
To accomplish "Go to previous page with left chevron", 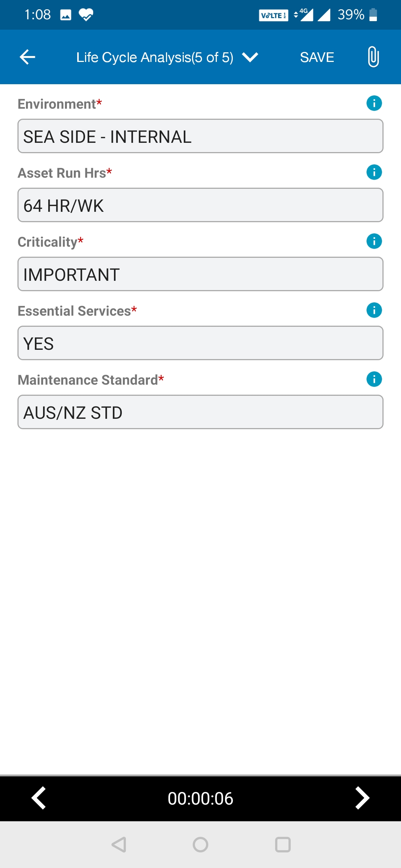I will tap(39, 798).
